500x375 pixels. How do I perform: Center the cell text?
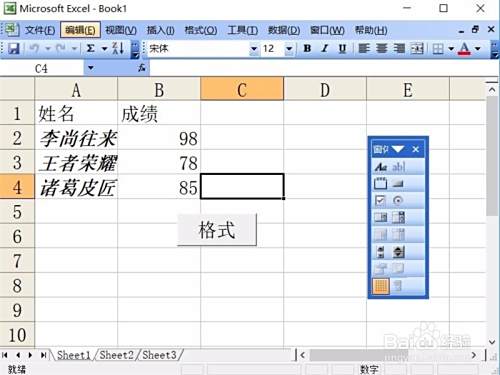(x=382, y=49)
